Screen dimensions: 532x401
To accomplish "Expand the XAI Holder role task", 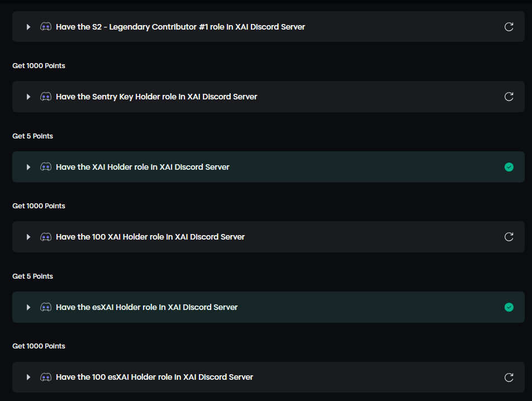I will [28, 167].
